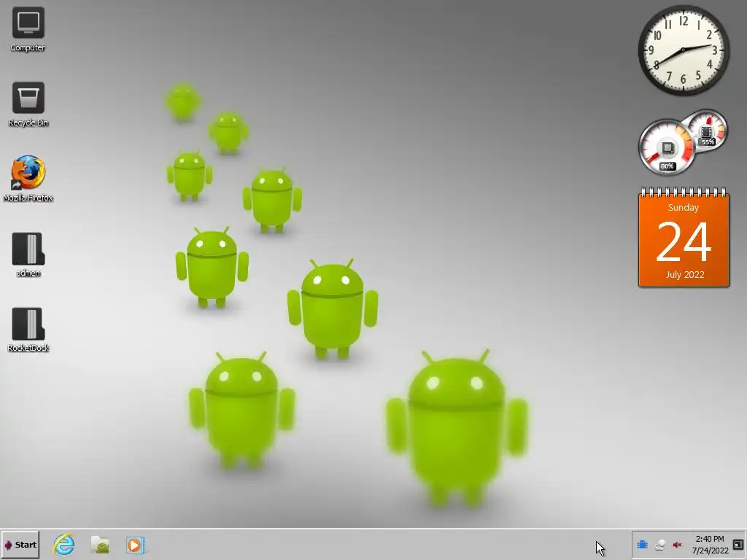Click the analog clock gadget
Screen dimensions: 747x560
[684, 50]
